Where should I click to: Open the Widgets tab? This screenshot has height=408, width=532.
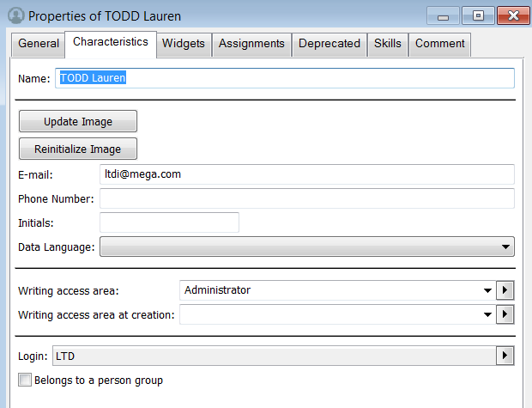pyautogui.click(x=183, y=44)
